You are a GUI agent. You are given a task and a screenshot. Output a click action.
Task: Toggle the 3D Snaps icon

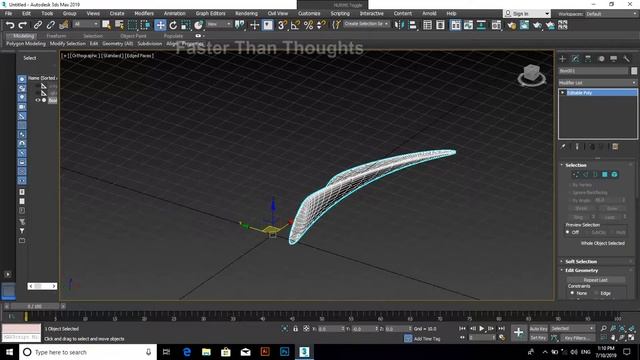tap(282, 25)
